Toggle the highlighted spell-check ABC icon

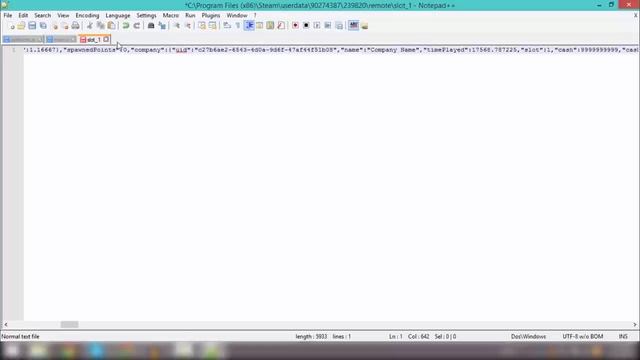point(353,26)
